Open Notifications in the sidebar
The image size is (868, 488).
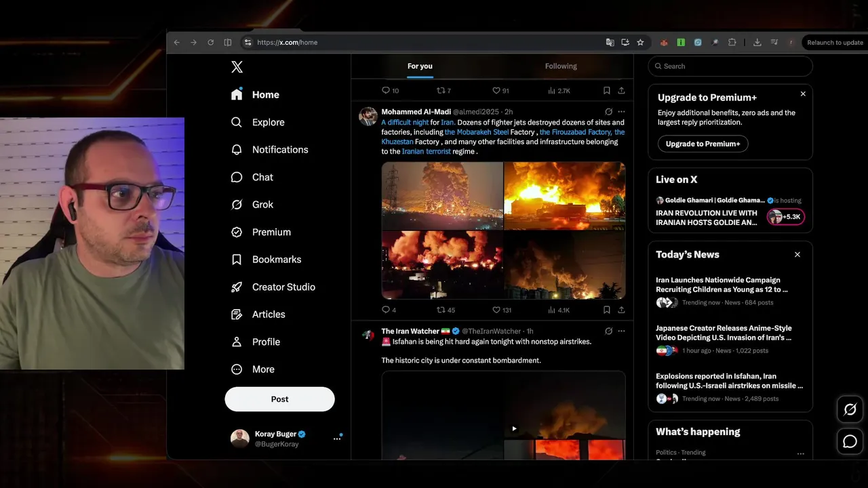tap(269, 150)
